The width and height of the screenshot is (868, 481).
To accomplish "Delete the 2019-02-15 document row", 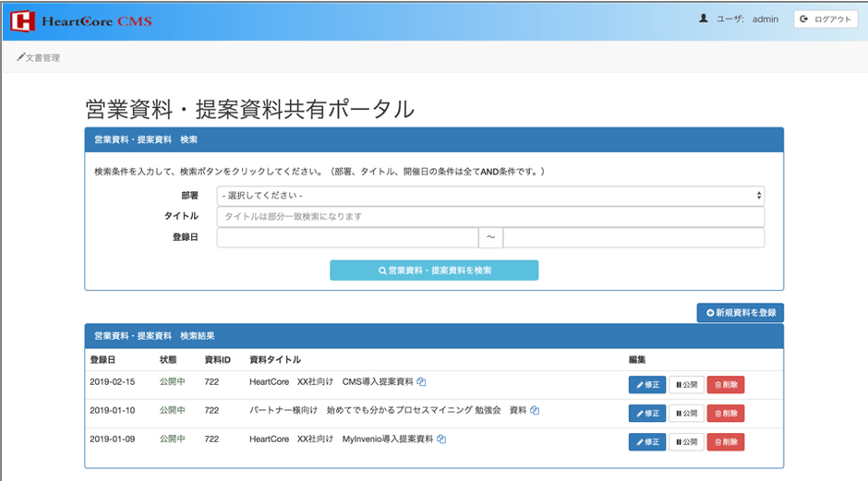I will [x=726, y=385].
